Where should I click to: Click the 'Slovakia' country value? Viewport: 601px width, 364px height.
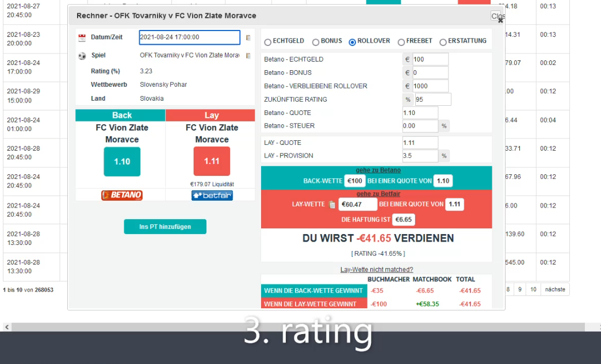coord(152,98)
